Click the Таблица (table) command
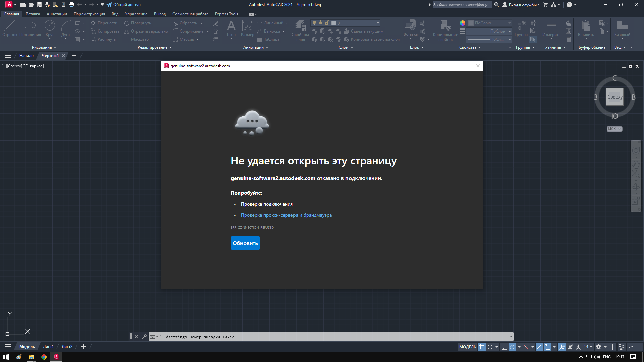644x362 pixels. click(268, 39)
